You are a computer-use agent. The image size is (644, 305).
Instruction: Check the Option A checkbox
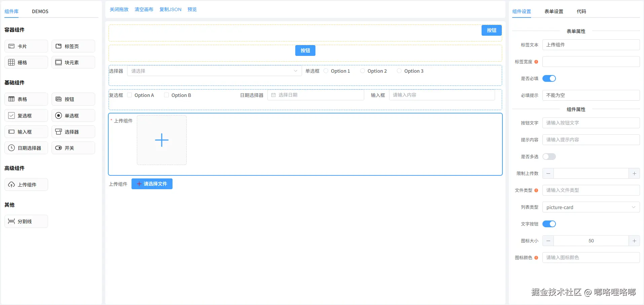click(129, 95)
